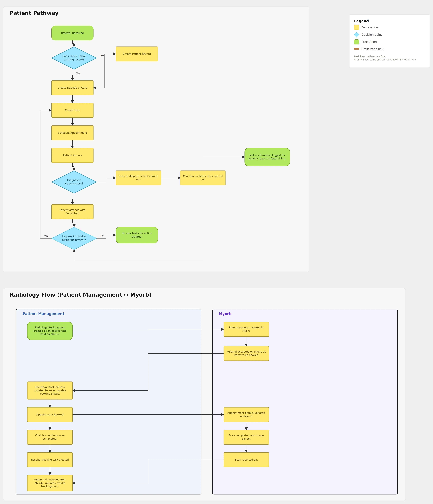
Task: Click 'Report link received from Myorb' box
Action: 50,483
